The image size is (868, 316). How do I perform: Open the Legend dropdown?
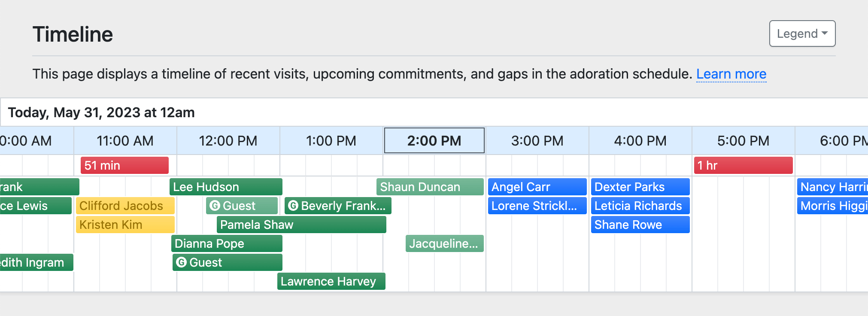802,33
